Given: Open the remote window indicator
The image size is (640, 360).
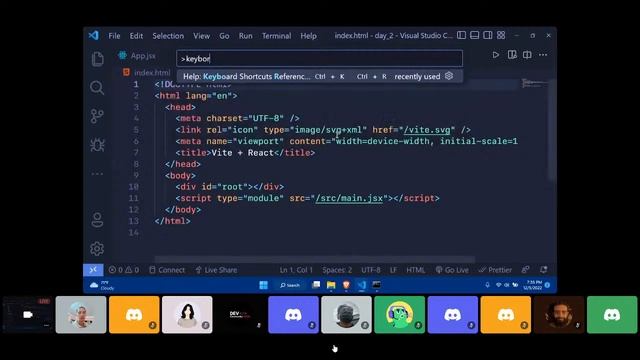Looking at the screenshot, I should click(x=93, y=270).
